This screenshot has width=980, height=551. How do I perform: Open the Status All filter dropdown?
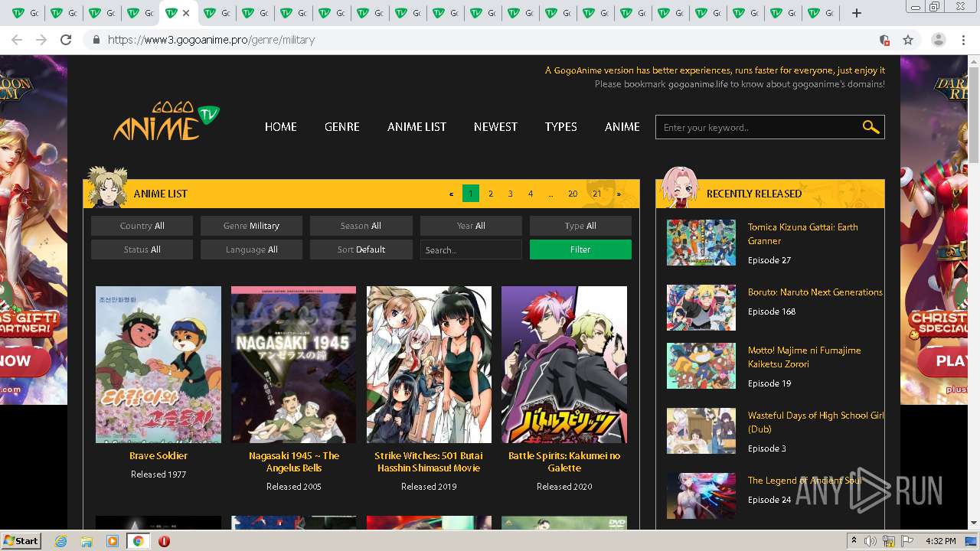click(142, 249)
